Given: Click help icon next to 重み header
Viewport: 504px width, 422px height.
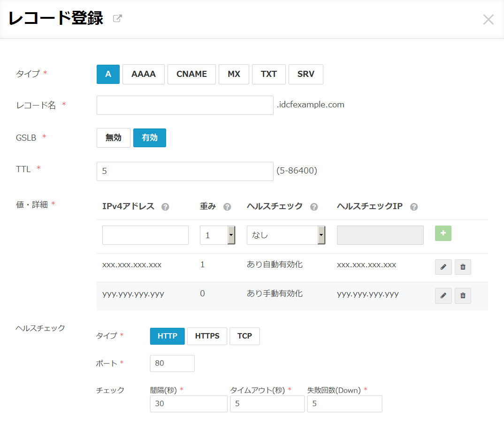Looking at the screenshot, I should click(227, 207).
